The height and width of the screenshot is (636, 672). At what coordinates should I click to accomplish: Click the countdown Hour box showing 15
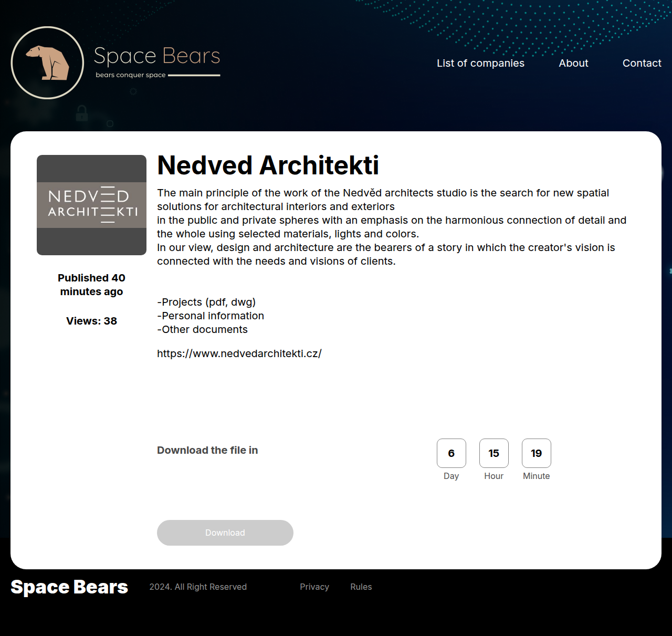(494, 453)
